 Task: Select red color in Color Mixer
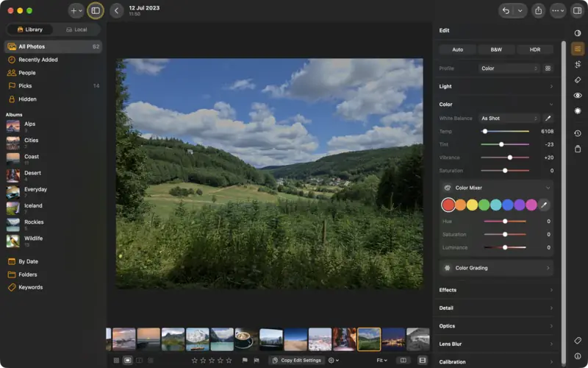[448, 205]
